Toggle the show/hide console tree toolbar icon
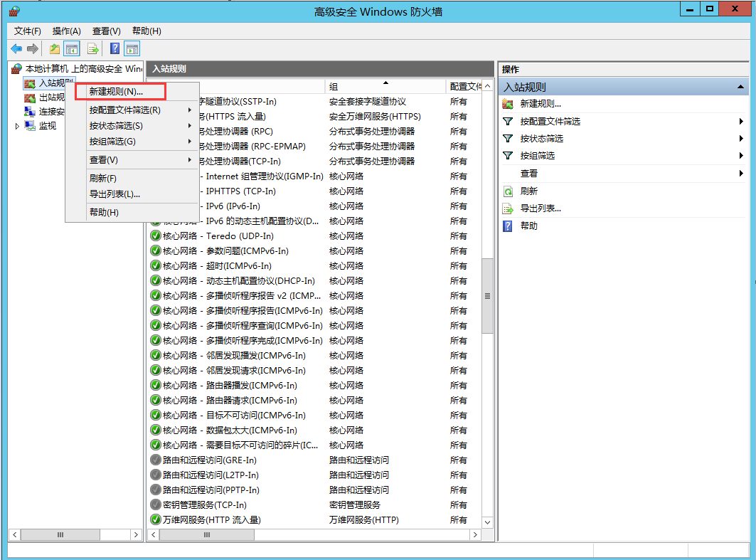 click(x=71, y=49)
